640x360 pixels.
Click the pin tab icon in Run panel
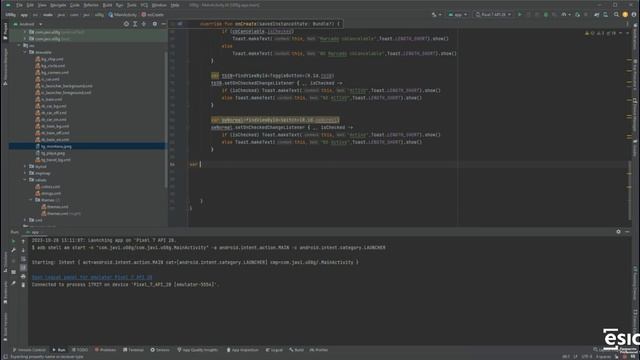pyautogui.click(x=13, y=283)
